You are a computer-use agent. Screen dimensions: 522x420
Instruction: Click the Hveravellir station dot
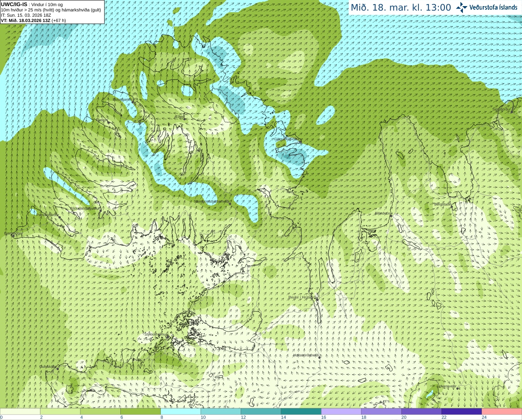point(458,388)
